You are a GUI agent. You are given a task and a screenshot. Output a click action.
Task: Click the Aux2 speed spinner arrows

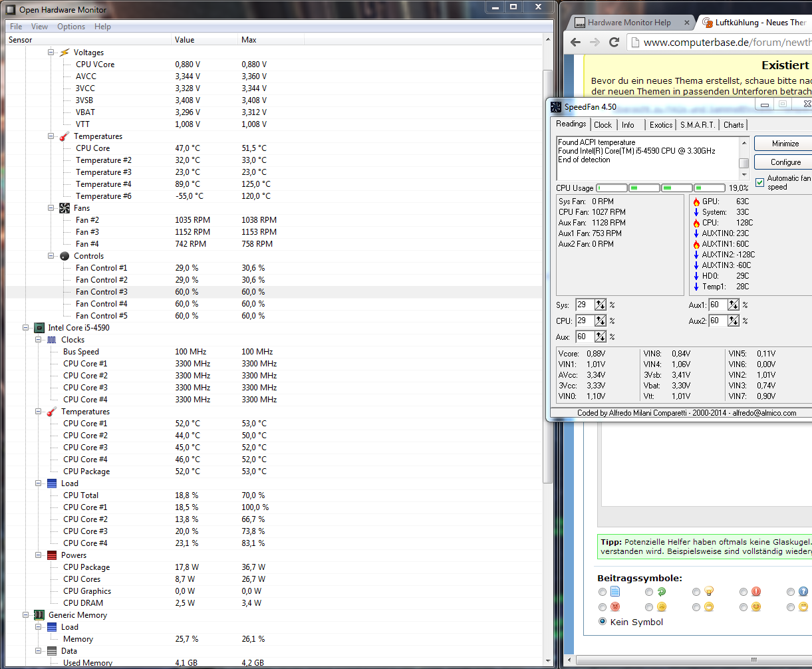(734, 321)
